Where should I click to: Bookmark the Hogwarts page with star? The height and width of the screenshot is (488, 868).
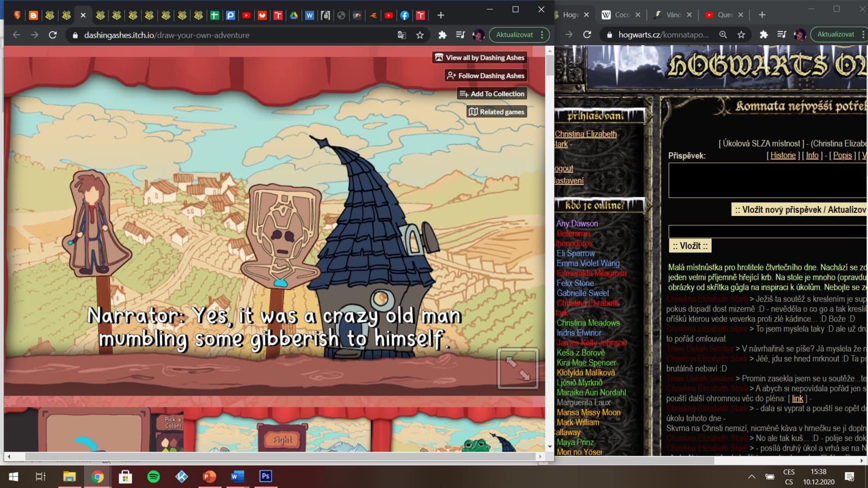tap(741, 35)
